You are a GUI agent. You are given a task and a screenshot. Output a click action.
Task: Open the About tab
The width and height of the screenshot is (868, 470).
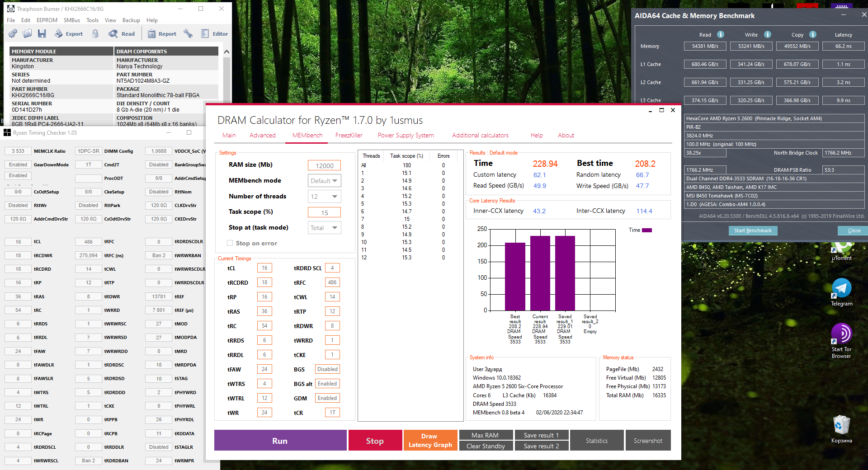pos(566,135)
